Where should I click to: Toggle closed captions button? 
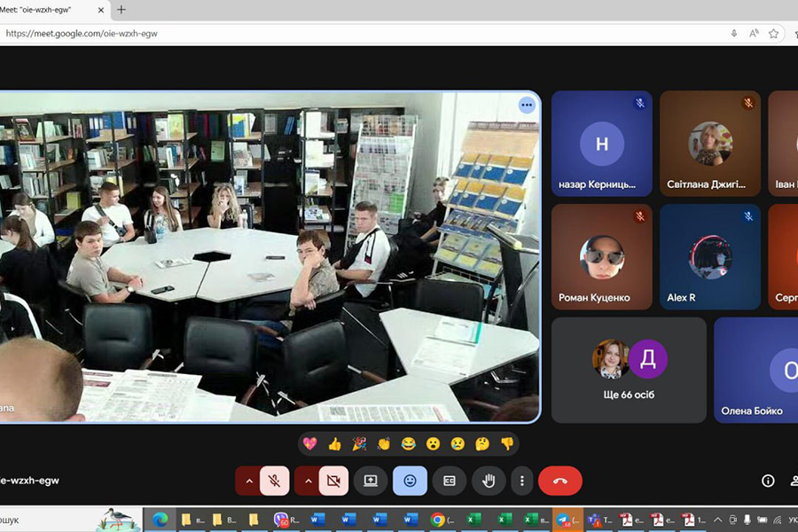click(x=450, y=481)
